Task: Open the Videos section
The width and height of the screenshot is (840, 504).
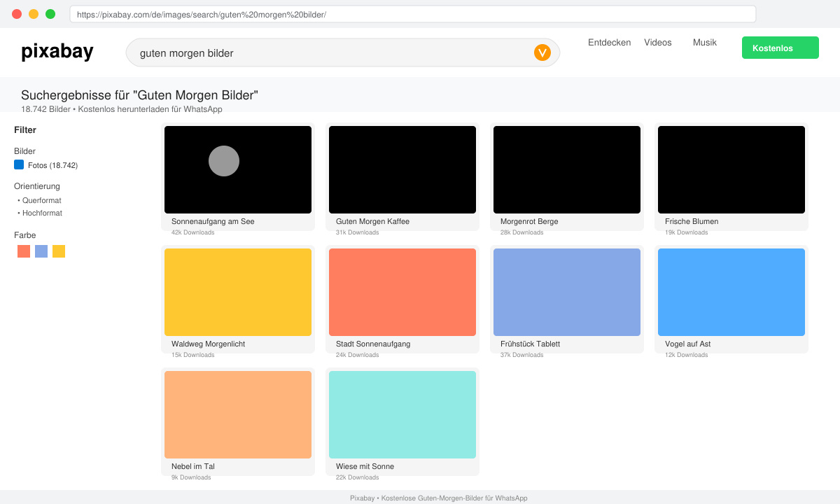Action: [x=658, y=43]
